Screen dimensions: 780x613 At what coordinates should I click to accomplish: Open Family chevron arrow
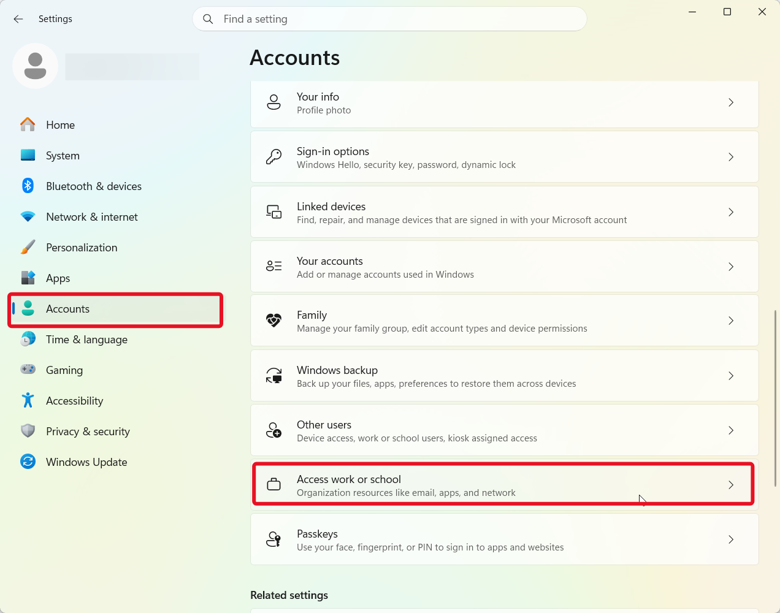[731, 321]
